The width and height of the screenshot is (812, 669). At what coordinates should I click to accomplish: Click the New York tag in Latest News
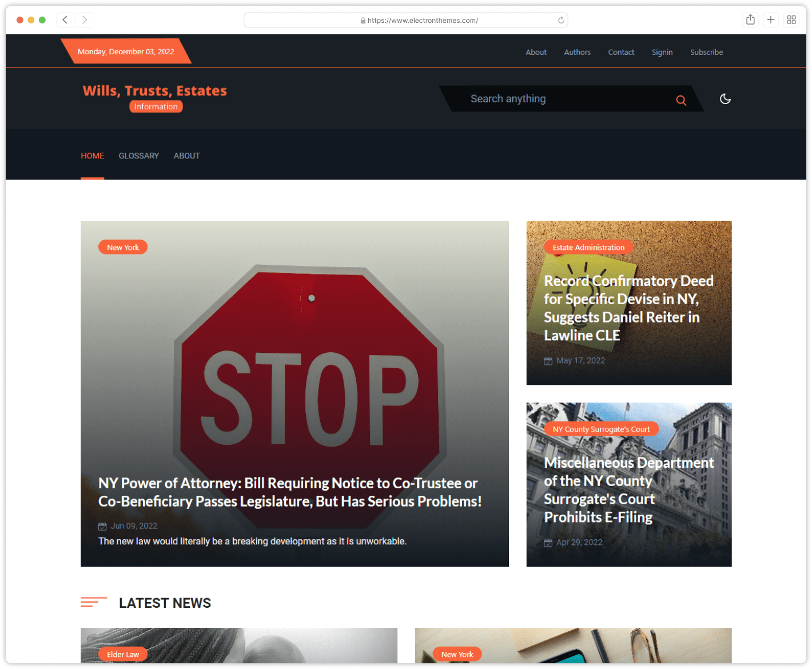point(457,655)
